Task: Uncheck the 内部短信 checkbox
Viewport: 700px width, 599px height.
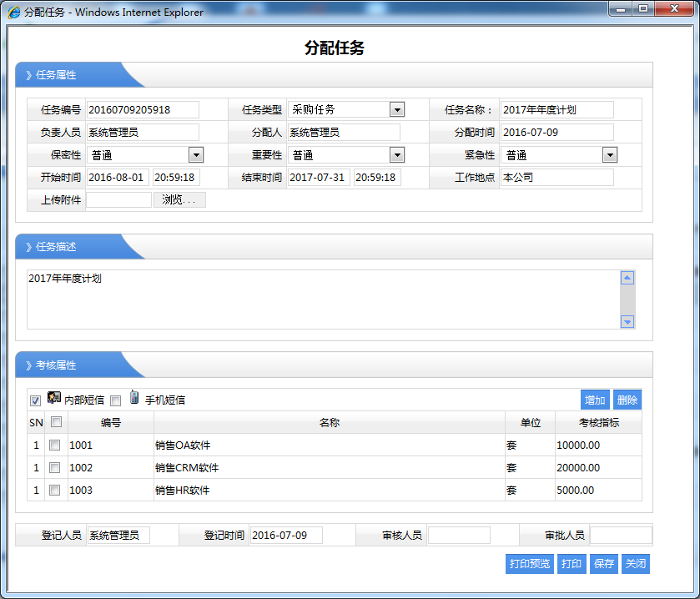Action: [35, 400]
